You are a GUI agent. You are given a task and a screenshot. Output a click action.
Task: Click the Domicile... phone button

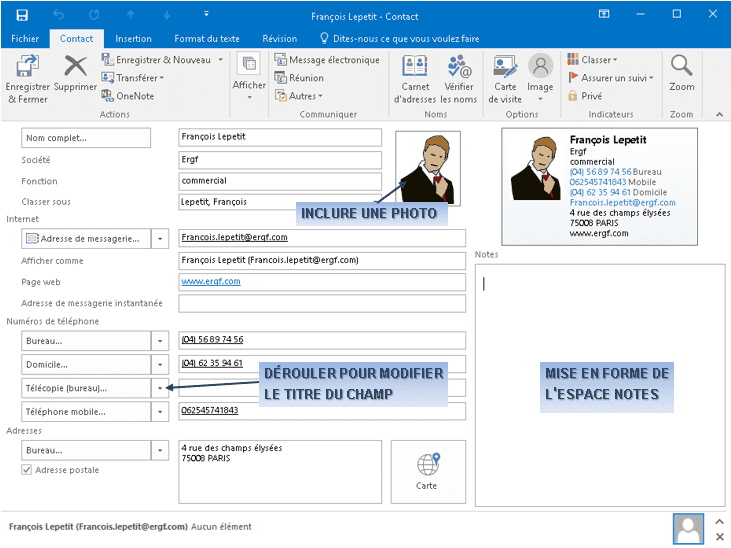point(86,365)
